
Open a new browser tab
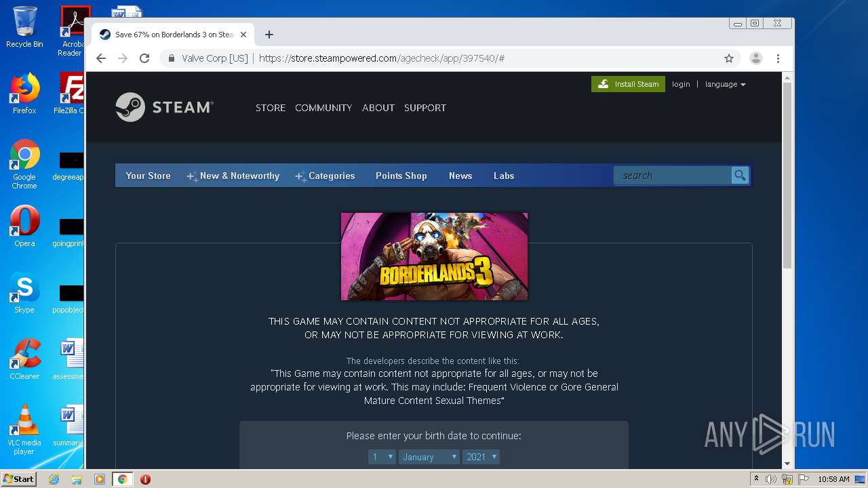pos(269,35)
